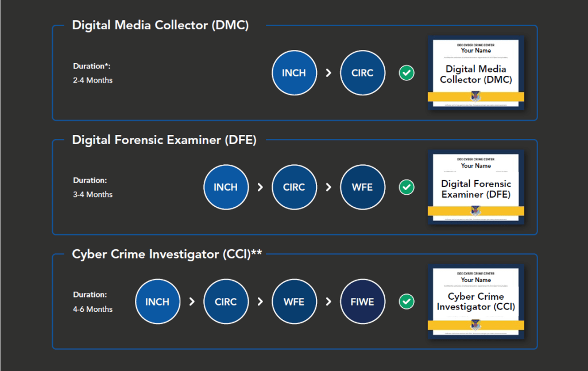Open the Digital Media Collector certificate thumbnail
This screenshot has width=588, height=371.
tap(475, 73)
